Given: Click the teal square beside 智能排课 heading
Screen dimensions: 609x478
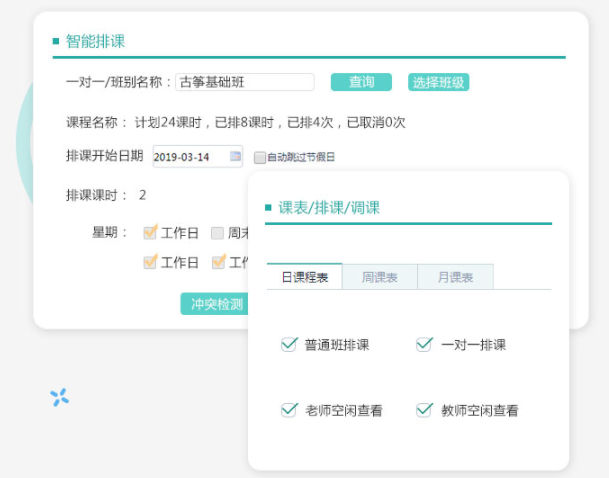Looking at the screenshot, I should pyautogui.click(x=56, y=41).
